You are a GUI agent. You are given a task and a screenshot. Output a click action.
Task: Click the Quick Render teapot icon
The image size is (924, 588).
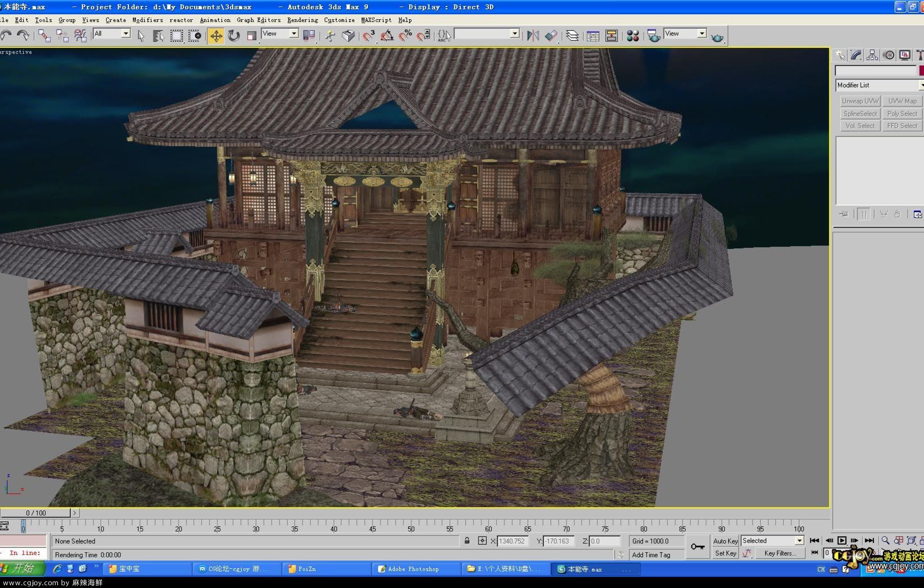pos(717,37)
